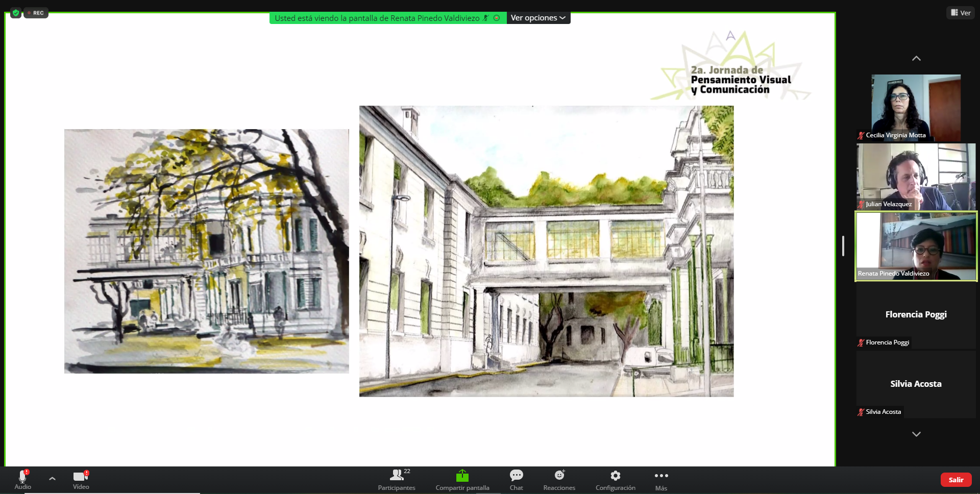The width and height of the screenshot is (980, 494).
Task: Go down in participant video list
Action: pos(916,434)
